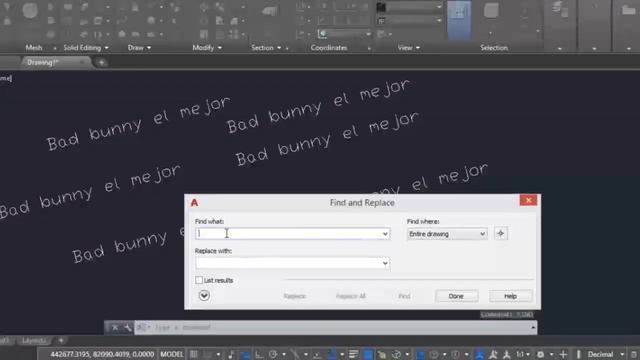The width and height of the screenshot is (640, 360).
Task: Toggle snap mode in status bar
Action: click(x=208, y=354)
